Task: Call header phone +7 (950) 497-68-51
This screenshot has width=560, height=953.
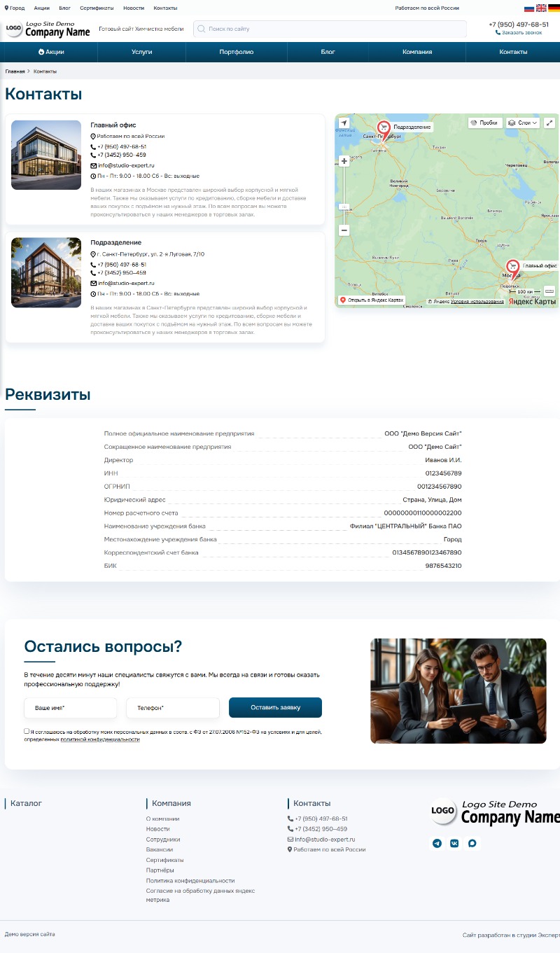Action: tap(519, 24)
